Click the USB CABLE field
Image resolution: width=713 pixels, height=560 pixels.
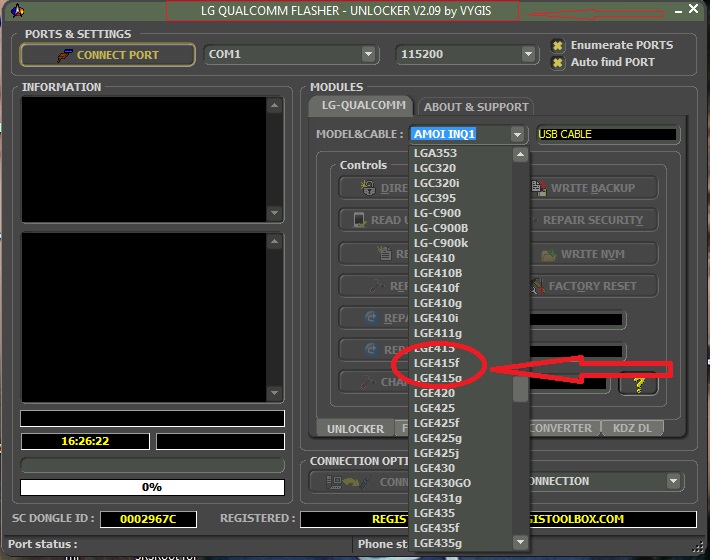click(607, 135)
